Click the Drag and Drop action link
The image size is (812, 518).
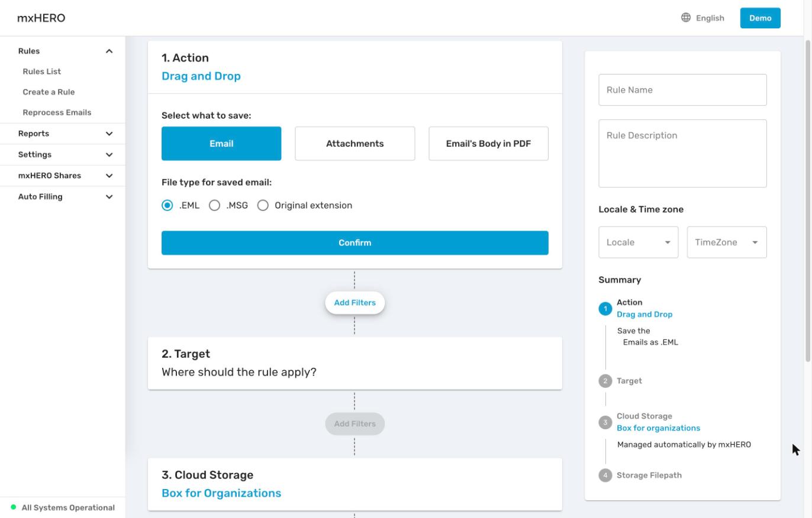pos(201,76)
